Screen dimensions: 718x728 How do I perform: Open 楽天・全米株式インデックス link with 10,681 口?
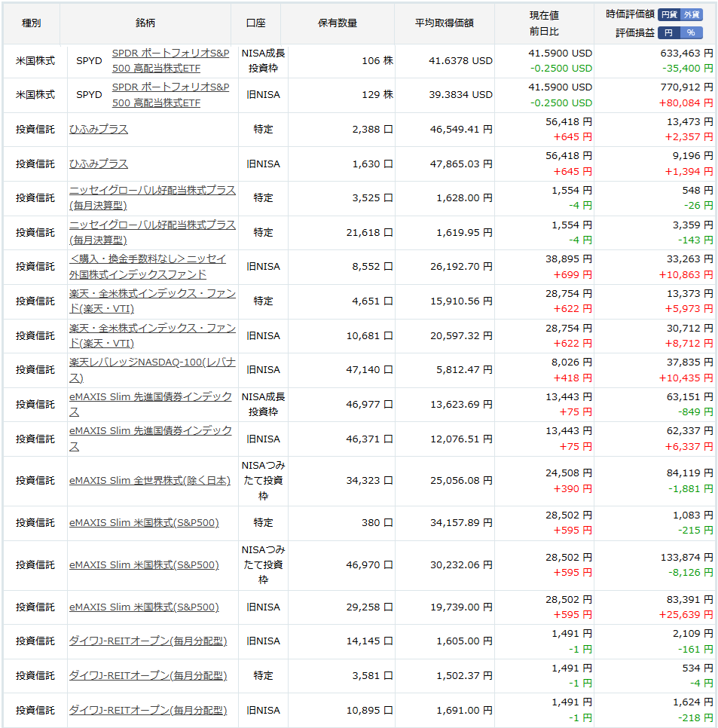(152, 335)
